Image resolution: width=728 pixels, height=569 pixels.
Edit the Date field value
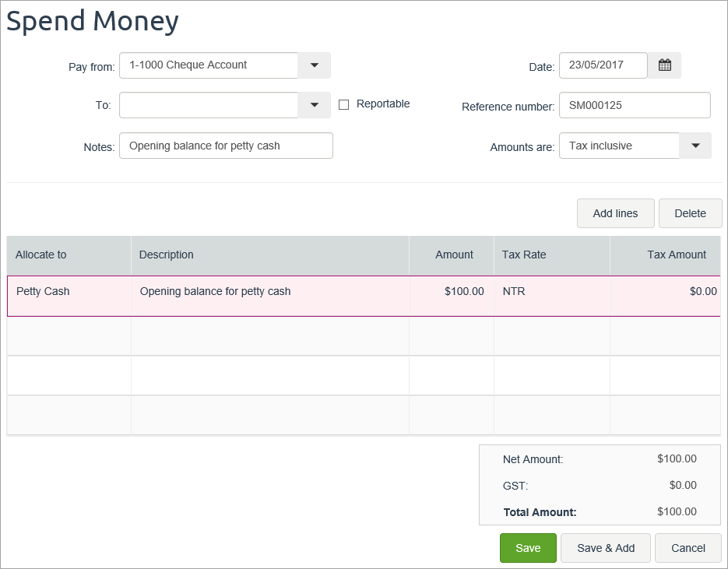[603, 65]
